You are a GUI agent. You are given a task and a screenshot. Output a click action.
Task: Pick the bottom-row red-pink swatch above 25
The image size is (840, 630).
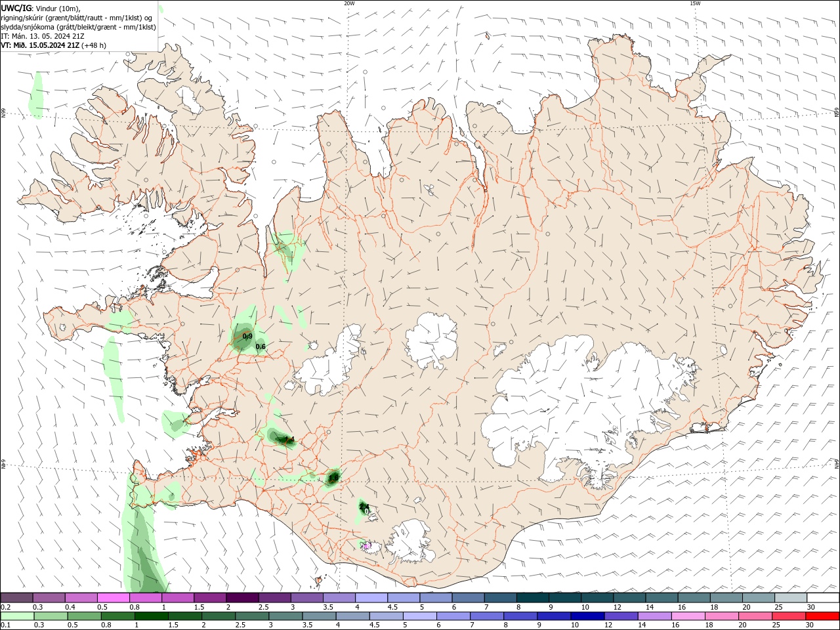(x=789, y=616)
